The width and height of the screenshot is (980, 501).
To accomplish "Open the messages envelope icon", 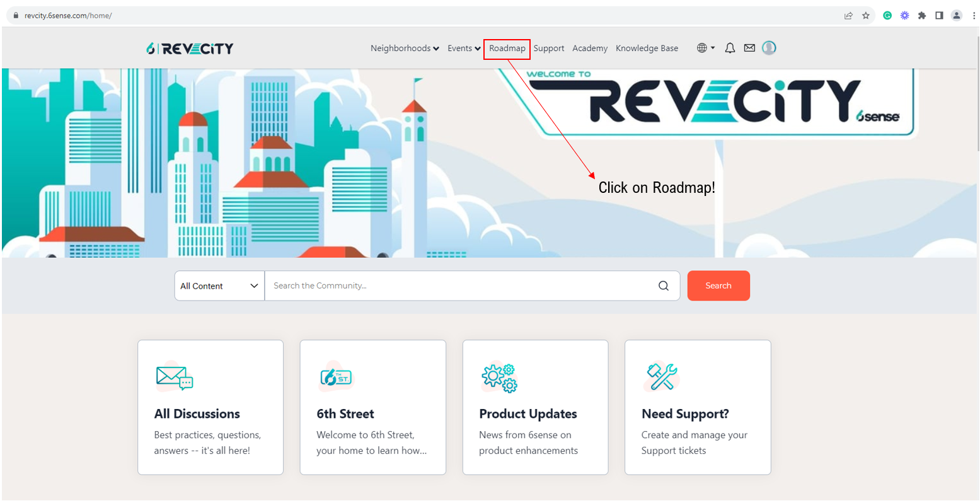I will pyautogui.click(x=749, y=48).
